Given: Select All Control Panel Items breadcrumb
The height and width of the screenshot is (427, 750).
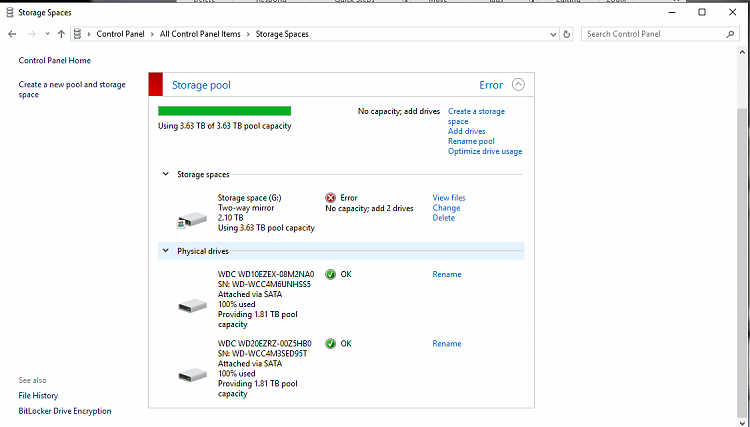Looking at the screenshot, I should pos(200,34).
